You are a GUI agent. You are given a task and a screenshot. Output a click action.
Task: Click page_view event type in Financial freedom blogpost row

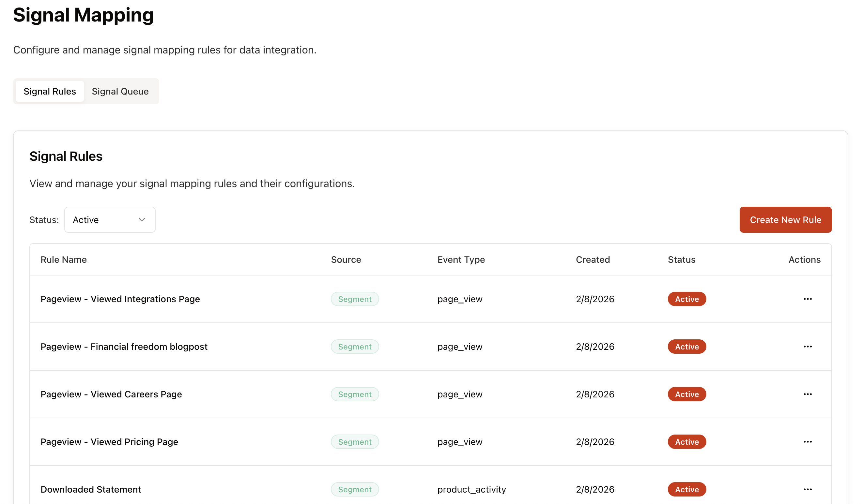tap(460, 347)
